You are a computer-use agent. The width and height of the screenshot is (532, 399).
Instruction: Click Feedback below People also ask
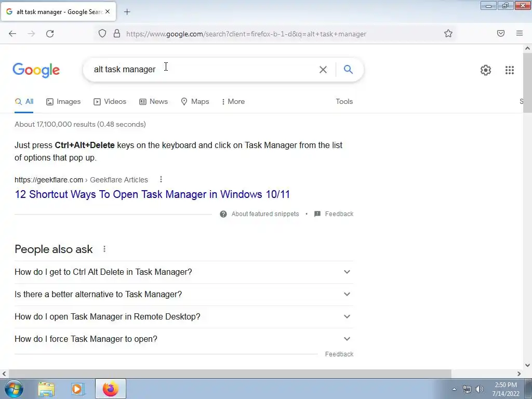point(339,354)
